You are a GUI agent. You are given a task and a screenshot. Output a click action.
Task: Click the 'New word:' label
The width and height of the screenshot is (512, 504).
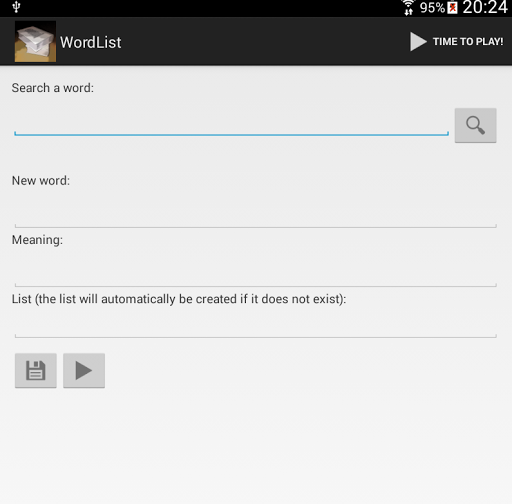point(41,181)
